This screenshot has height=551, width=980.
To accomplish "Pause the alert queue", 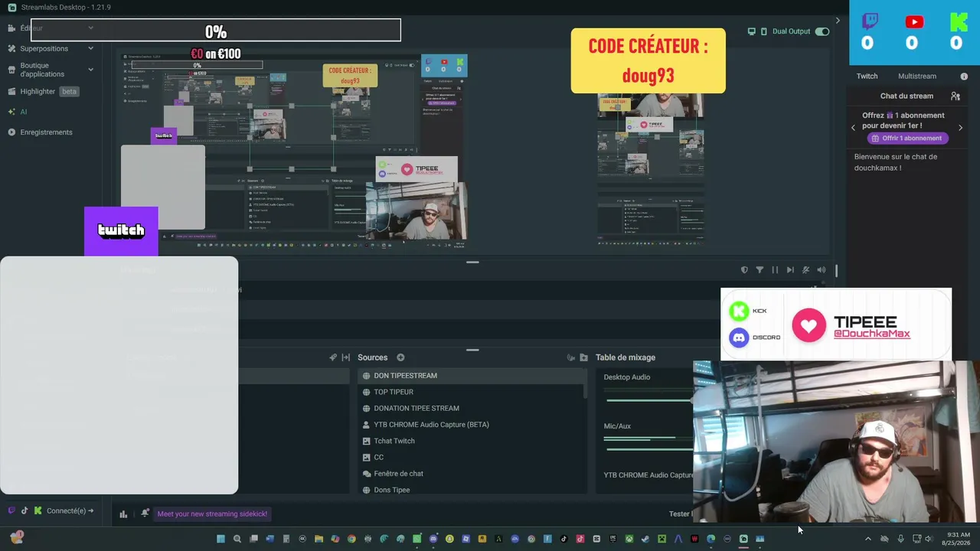I will tap(775, 270).
